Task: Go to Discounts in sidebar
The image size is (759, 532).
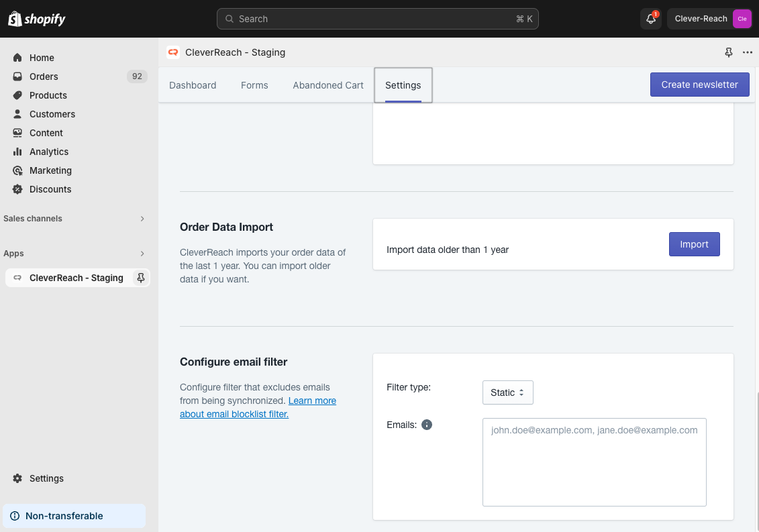Action: click(x=50, y=189)
